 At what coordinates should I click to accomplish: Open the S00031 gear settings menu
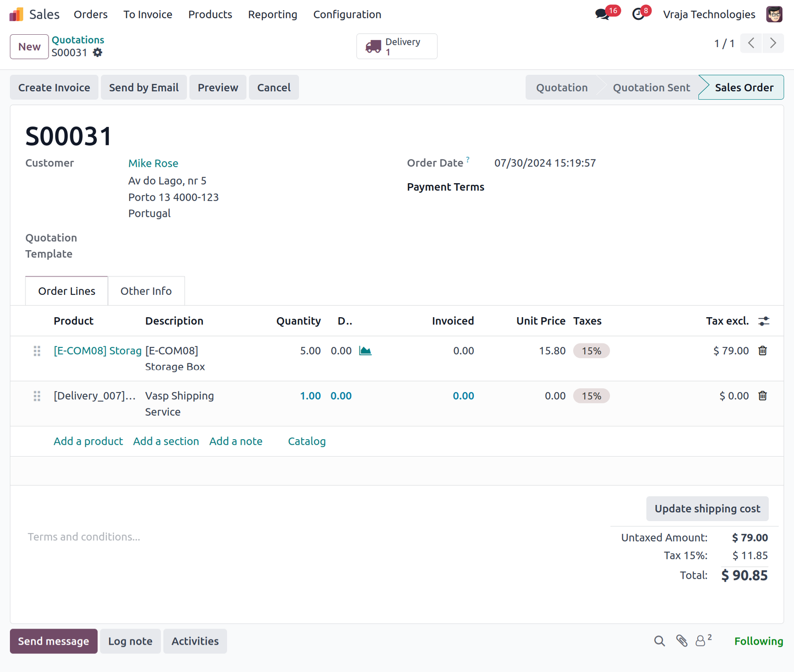click(x=98, y=53)
